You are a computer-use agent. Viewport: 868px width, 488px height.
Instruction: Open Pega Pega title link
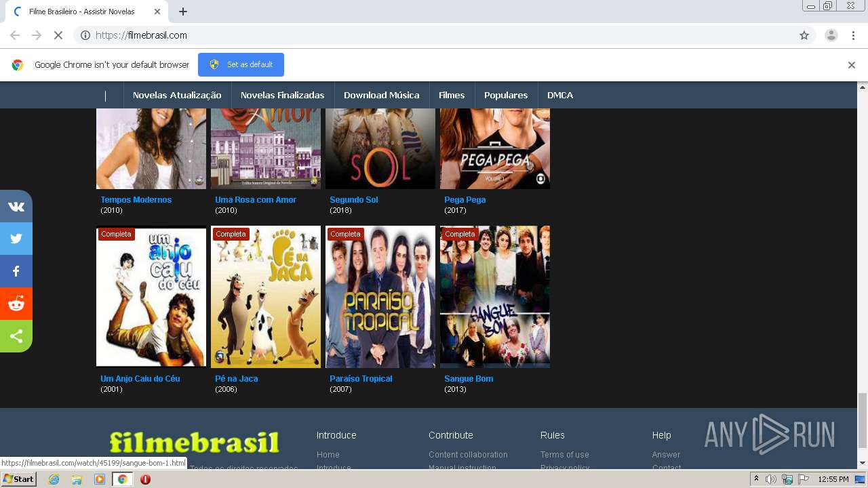(465, 200)
